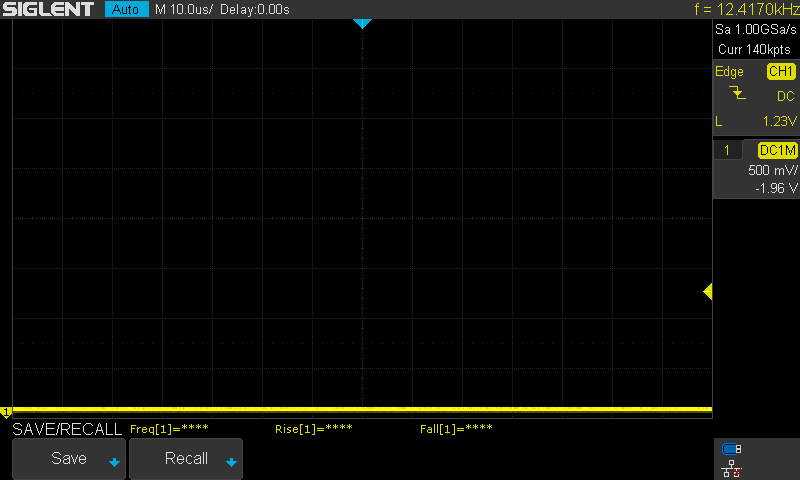Click the DC trigger coupling label
This screenshot has width=800, height=480.
786,96
